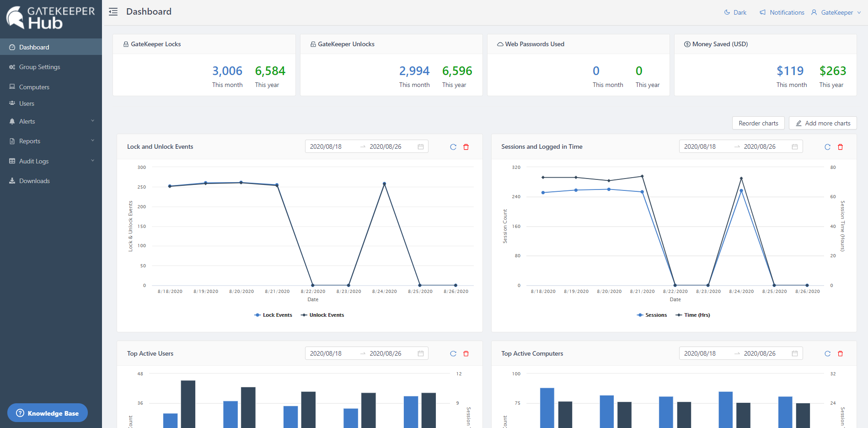Refresh the Top Active Computers chart
The width and height of the screenshot is (868, 428).
tap(827, 353)
